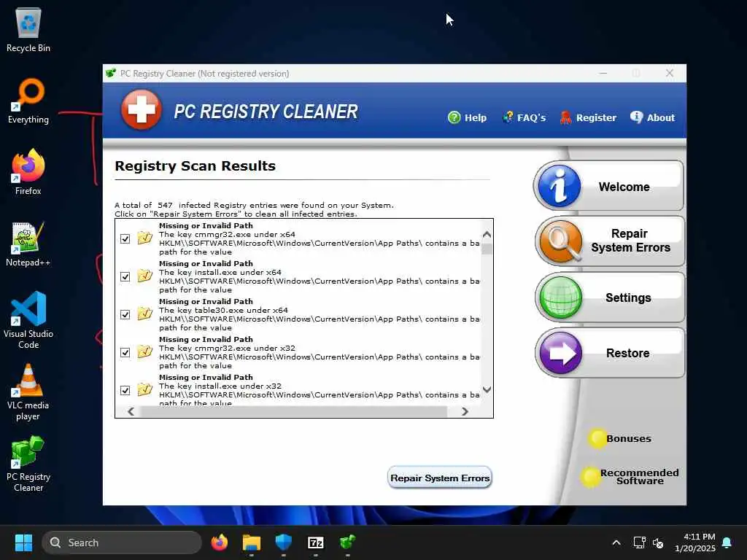This screenshot has height=560, width=747.
Task: Uncheck the cmmgr32.exe under x32 entry
Action: coord(125,352)
